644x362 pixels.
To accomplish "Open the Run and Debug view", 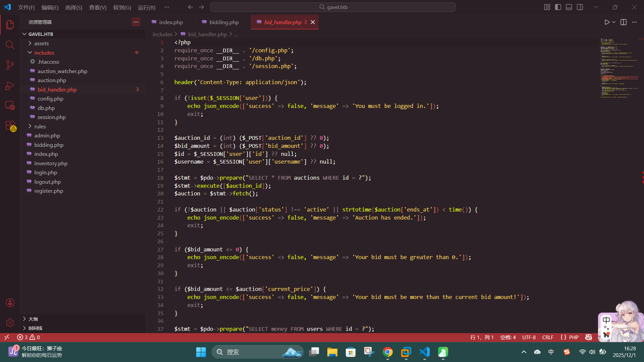I will 10,86.
